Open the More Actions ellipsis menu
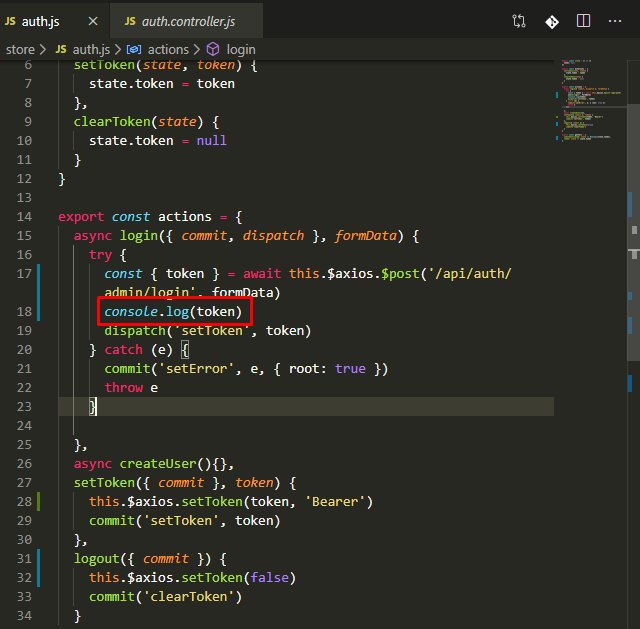640x629 pixels. coord(615,21)
